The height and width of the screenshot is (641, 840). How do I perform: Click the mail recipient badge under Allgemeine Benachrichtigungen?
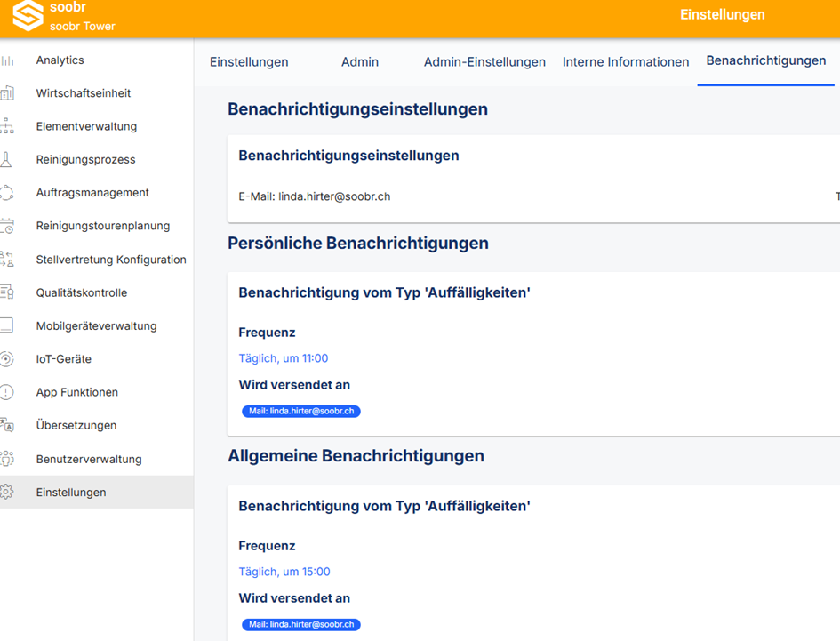point(301,624)
